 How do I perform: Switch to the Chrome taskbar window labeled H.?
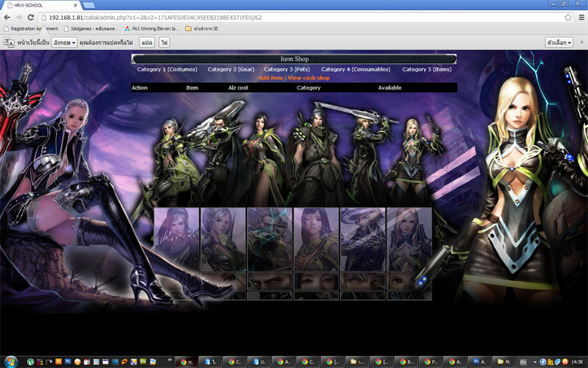click(186, 362)
